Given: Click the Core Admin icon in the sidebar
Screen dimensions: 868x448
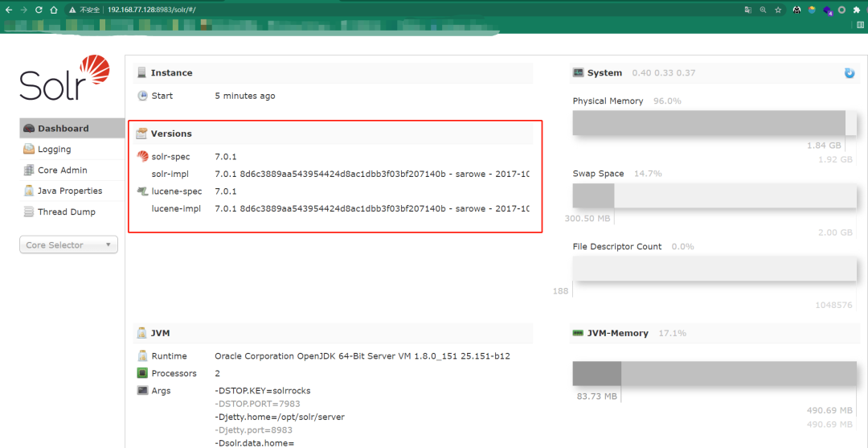Looking at the screenshot, I should pyautogui.click(x=29, y=170).
